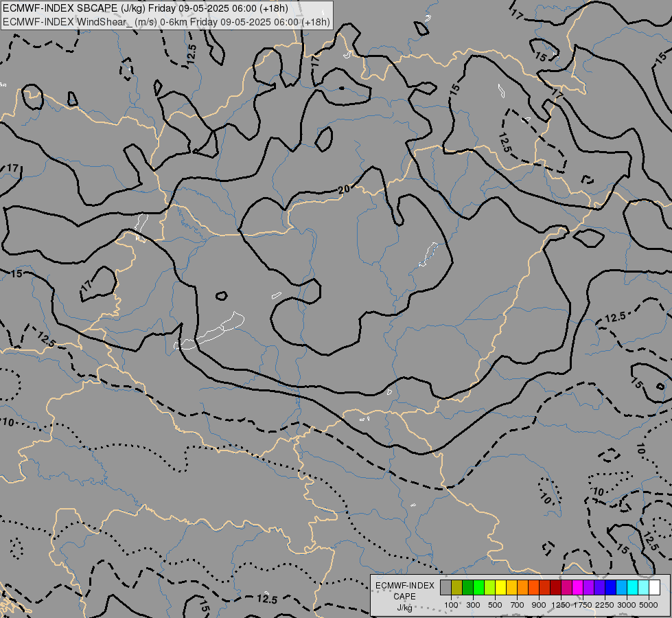Click the 20 m/s wind shear contour label
Image resolution: width=672 pixels, height=618 pixels.
pyautogui.click(x=344, y=189)
